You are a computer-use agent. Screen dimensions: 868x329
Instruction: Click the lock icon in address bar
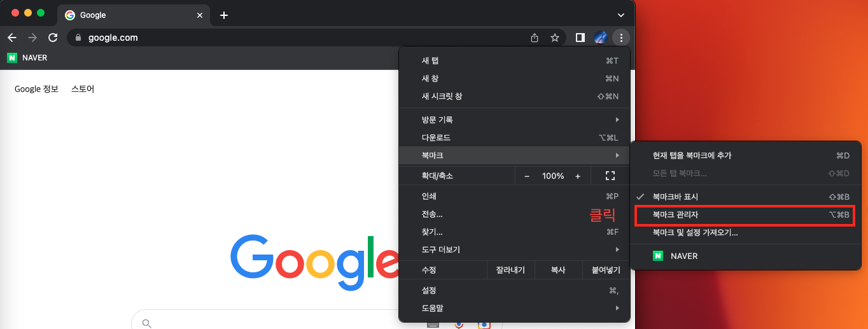pyautogui.click(x=78, y=38)
